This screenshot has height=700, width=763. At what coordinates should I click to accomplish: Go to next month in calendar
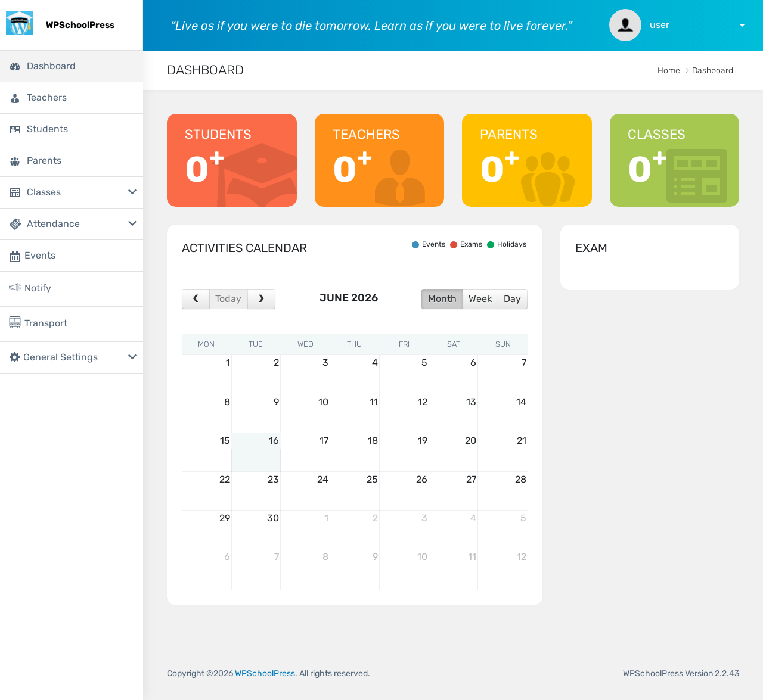pos(261,299)
